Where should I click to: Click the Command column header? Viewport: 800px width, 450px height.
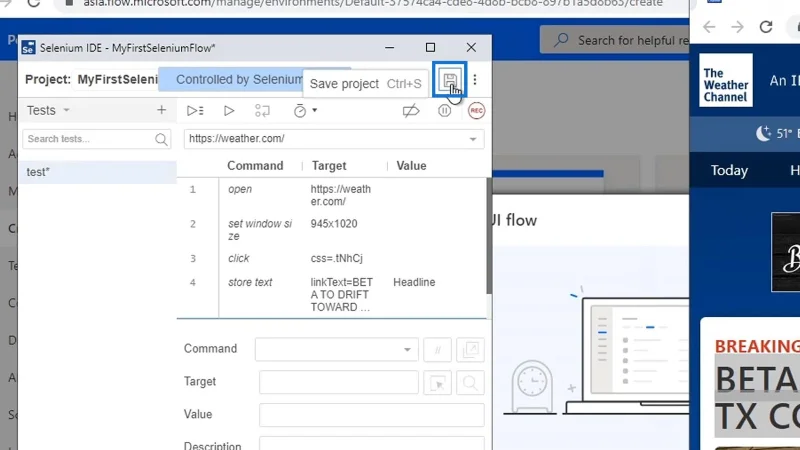[255, 166]
